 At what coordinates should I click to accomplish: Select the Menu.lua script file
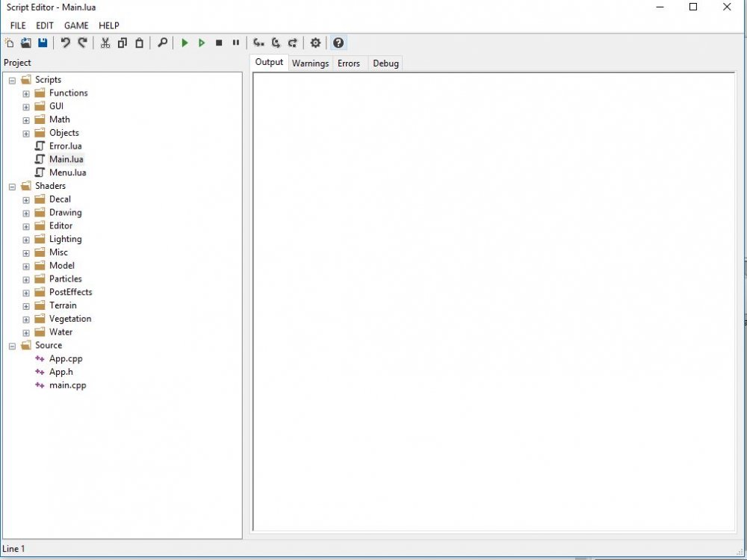(x=68, y=172)
